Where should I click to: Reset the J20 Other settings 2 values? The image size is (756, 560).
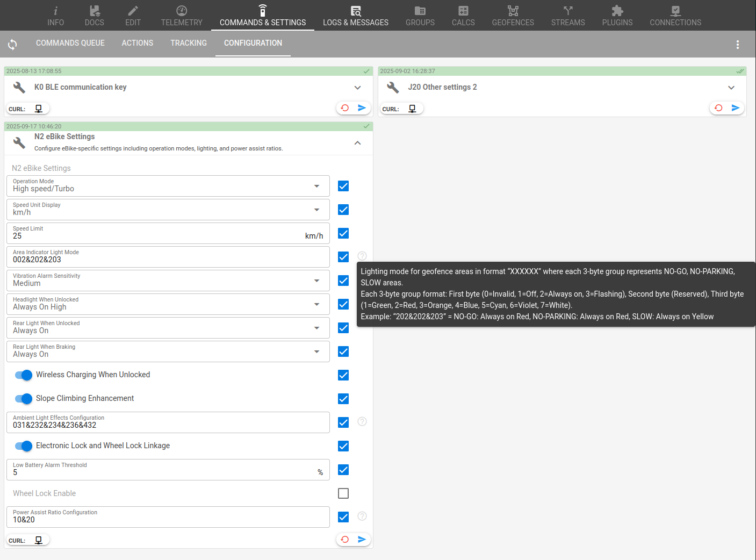tap(718, 108)
